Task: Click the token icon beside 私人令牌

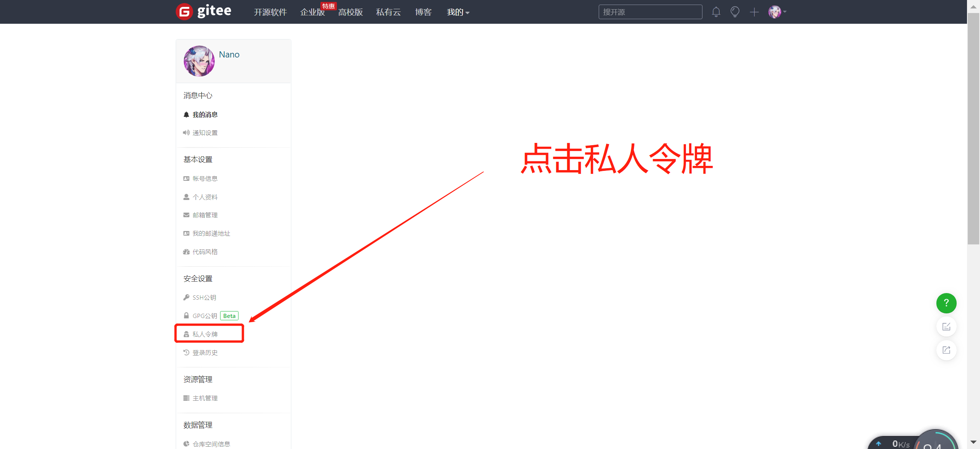Action: tap(186, 334)
